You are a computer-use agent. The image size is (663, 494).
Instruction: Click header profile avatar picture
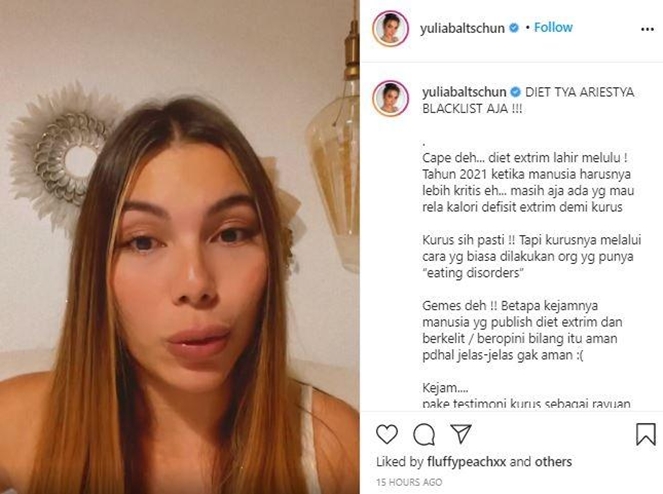tap(390, 28)
